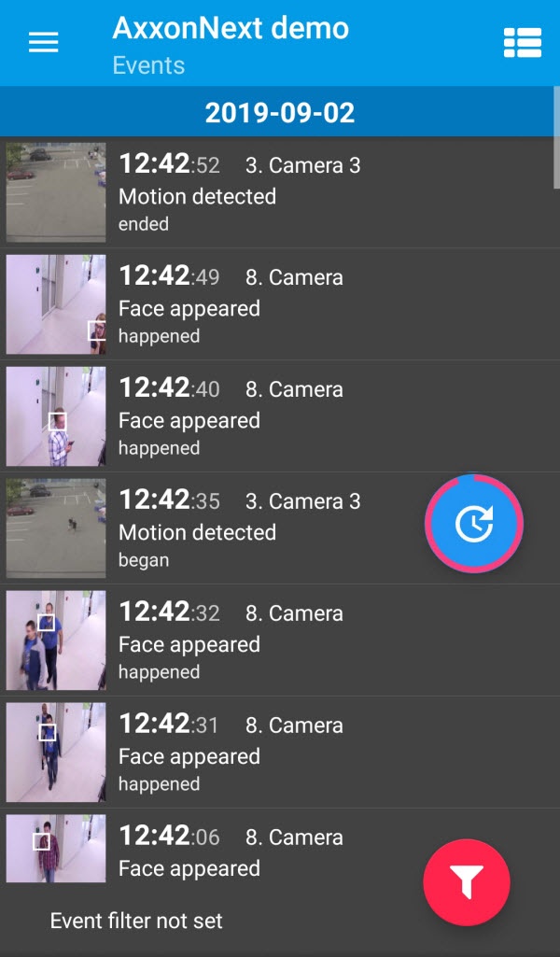The width and height of the screenshot is (560, 957).
Task: View thumbnail of 12:42:32 two people
Action: point(56,640)
